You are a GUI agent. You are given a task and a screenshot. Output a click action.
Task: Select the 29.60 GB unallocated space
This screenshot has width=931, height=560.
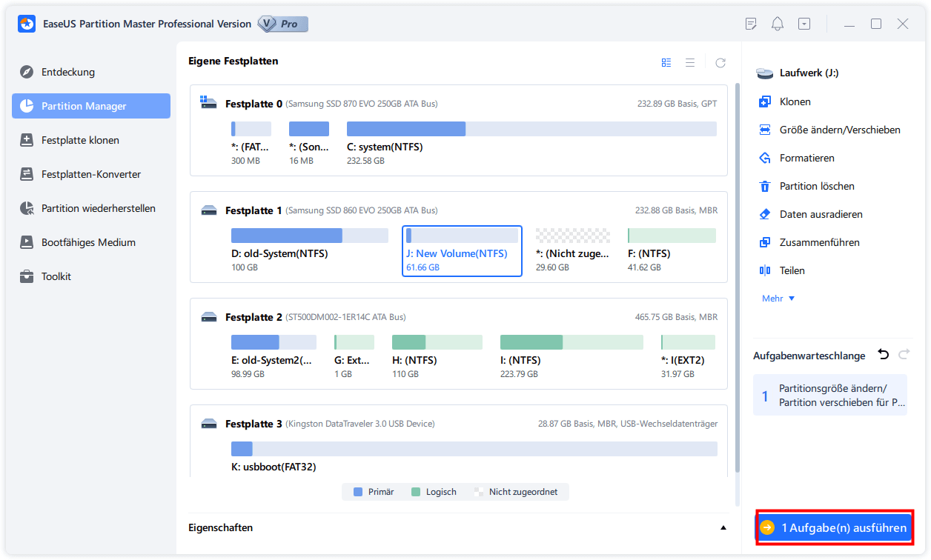point(573,250)
